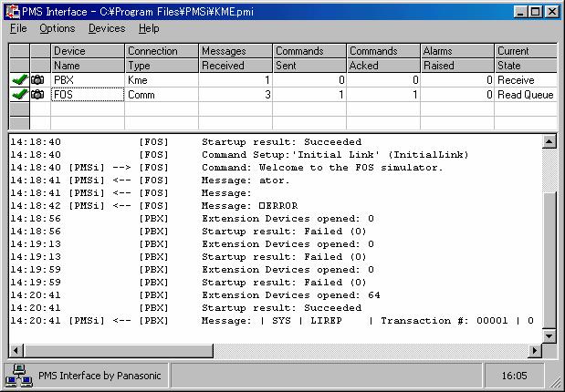Screen dimensions: 565x392
Task: Click the log horizontal scroll right arrow
Action: pos(535,351)
